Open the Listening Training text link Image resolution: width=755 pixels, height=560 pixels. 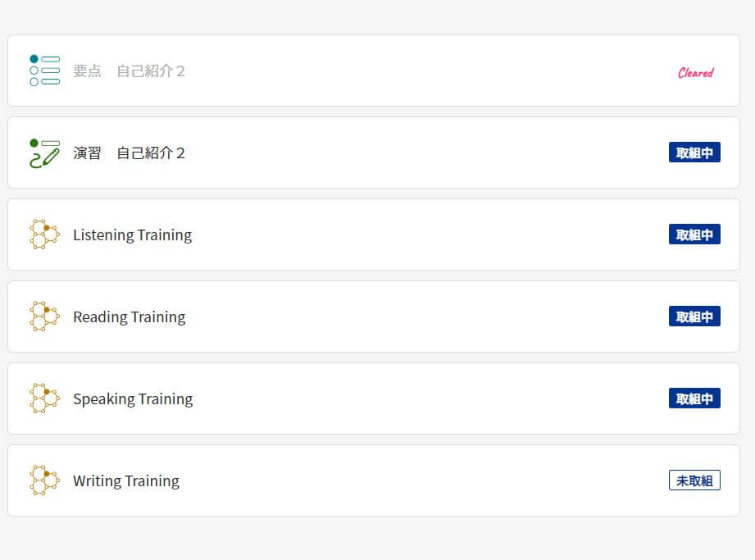click(x=133, y=235)
